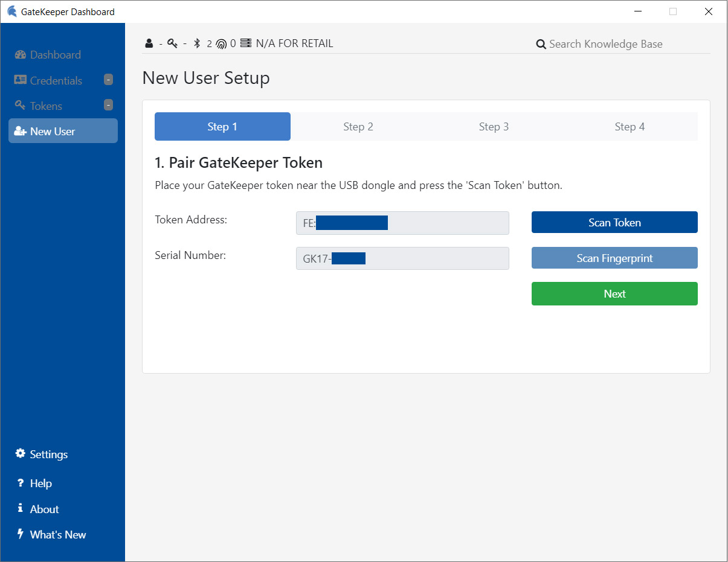Click the Token Address label
Image resolution: width=728 pixels, height=562 pixels.
point(191,220)
